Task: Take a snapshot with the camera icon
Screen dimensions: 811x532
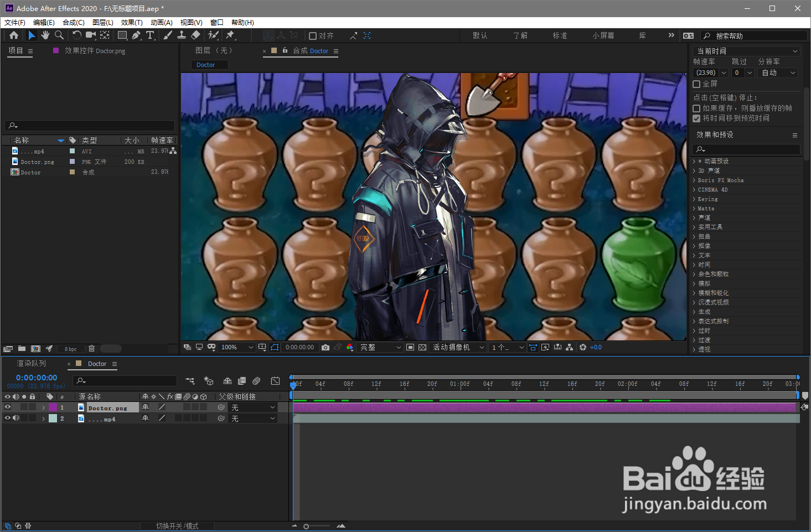Action: [326, 348]
